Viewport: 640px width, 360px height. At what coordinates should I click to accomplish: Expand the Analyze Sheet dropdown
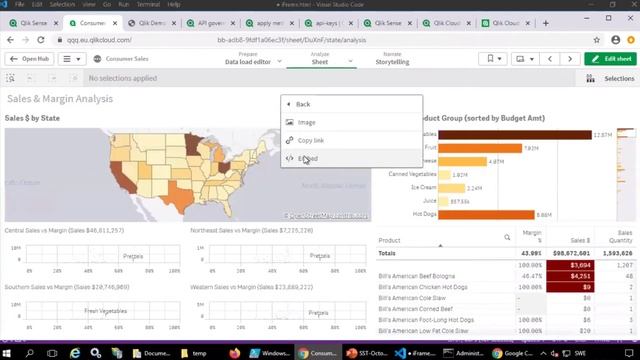click(350, 62)
